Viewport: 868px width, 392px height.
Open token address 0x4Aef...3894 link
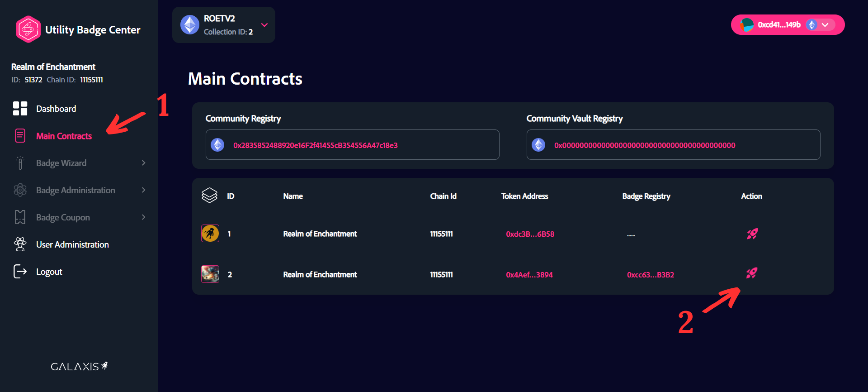click(x=529, y=275)
